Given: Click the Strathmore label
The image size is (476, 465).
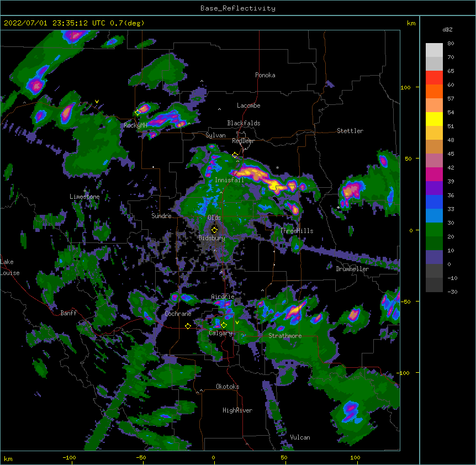Looking at the screenshot, I should coord(285,336).
